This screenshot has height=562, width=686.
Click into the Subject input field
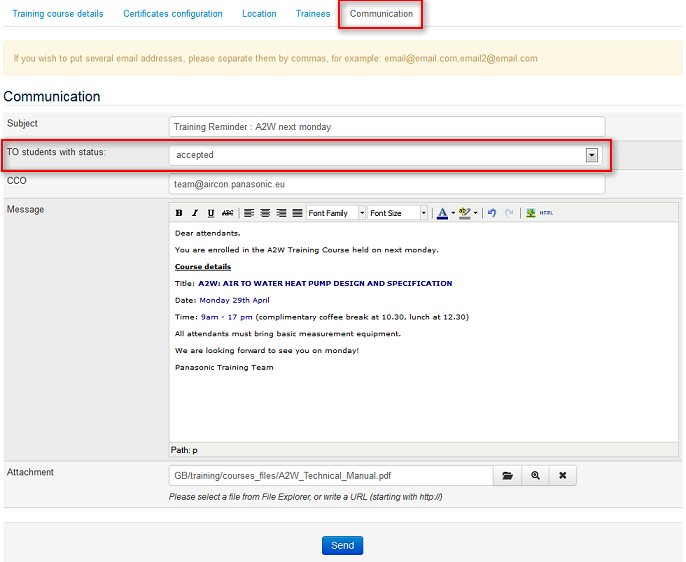pyautogui.click(x=387, y=127)
